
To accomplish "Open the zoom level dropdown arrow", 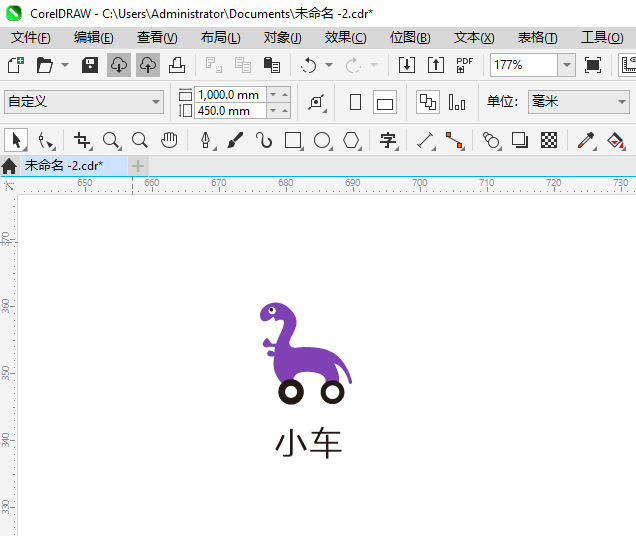I will (567, 65).
